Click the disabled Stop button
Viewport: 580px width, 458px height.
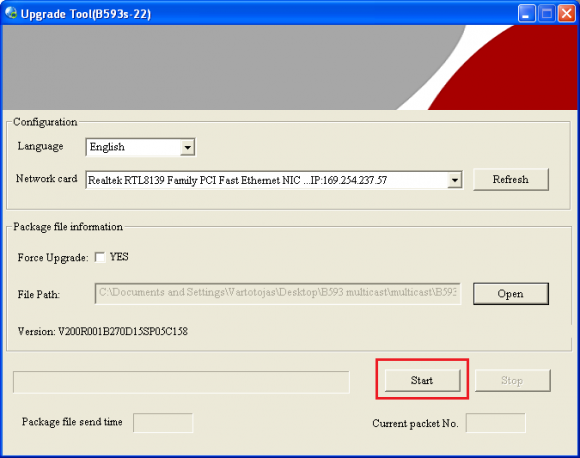coord(513,380)
